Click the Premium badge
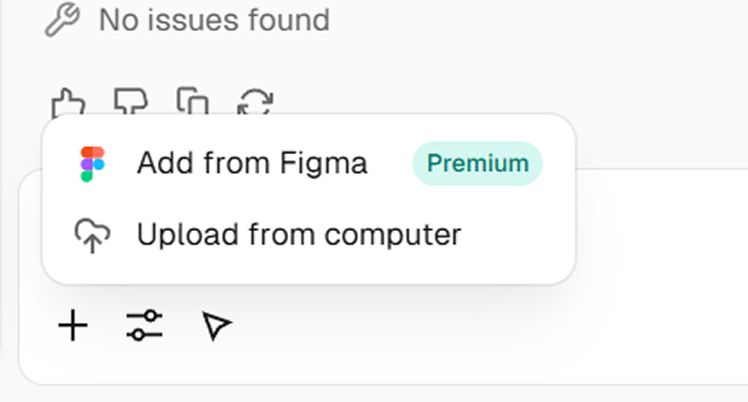This screenshot has width=748, height=402. pos(478,164)
